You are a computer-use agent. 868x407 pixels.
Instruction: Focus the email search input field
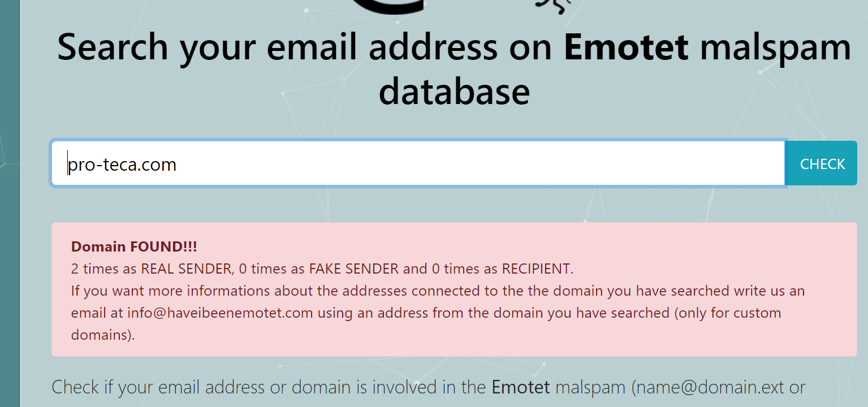(417, 164)
